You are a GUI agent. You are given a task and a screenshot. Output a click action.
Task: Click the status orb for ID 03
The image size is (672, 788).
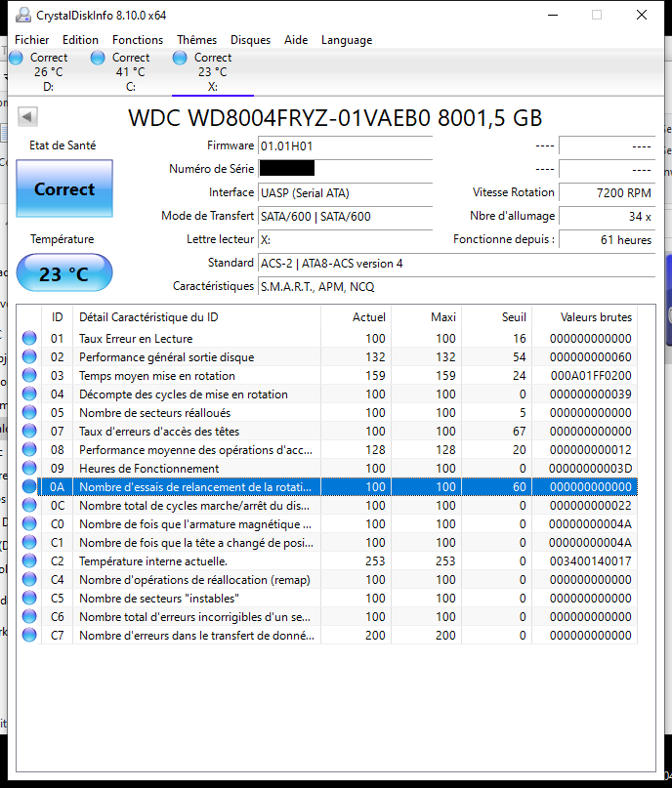(29, 375)
